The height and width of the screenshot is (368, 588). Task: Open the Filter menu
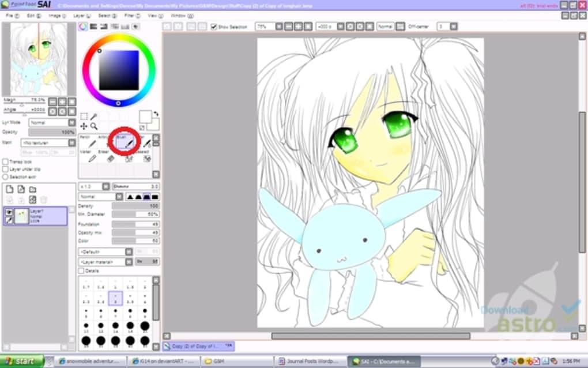132,16
